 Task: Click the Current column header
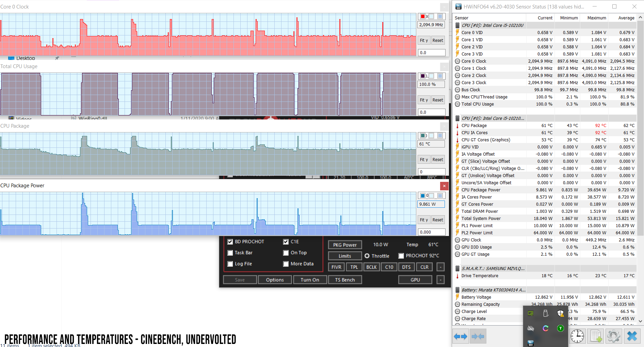point(540,18)
